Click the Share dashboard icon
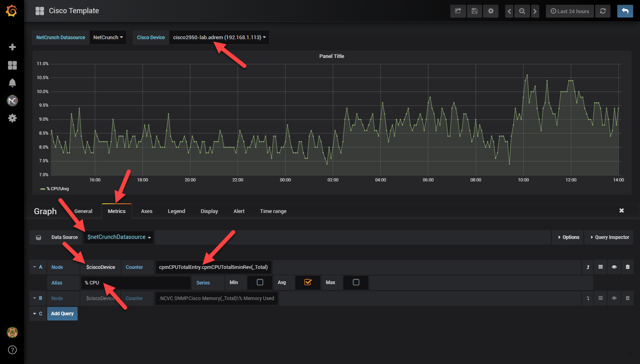The height and width of the screenshot is (364, 640). (458, 11)
